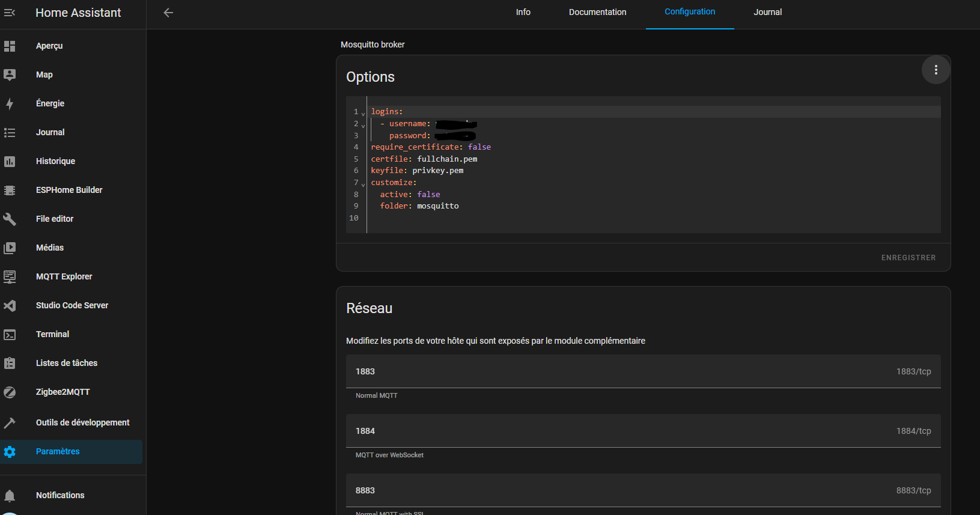
Task: Click the Historique chart icon
Action: pos(10,162)
